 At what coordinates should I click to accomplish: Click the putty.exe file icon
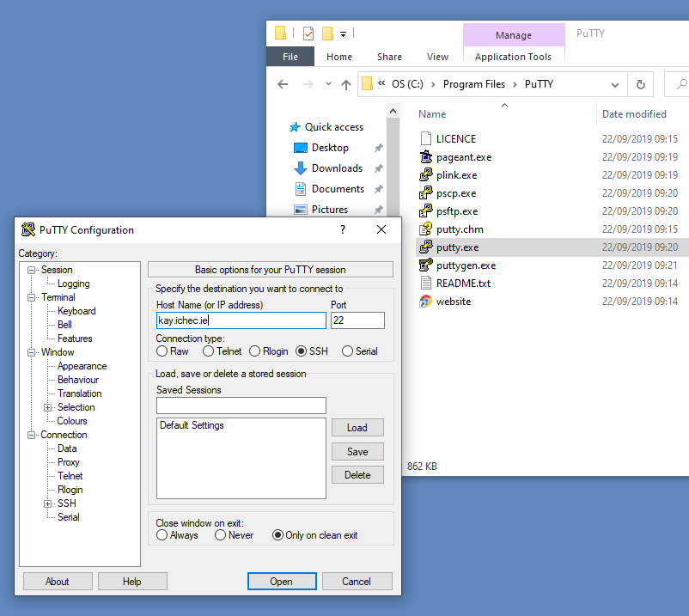click(425, 247)
